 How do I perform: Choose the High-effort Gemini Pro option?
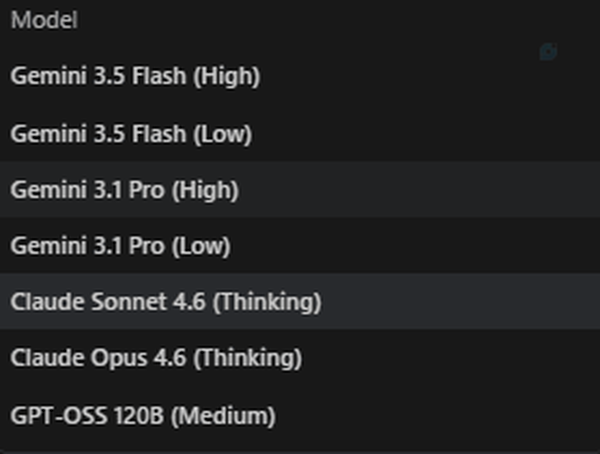click(x=300, y=189)
